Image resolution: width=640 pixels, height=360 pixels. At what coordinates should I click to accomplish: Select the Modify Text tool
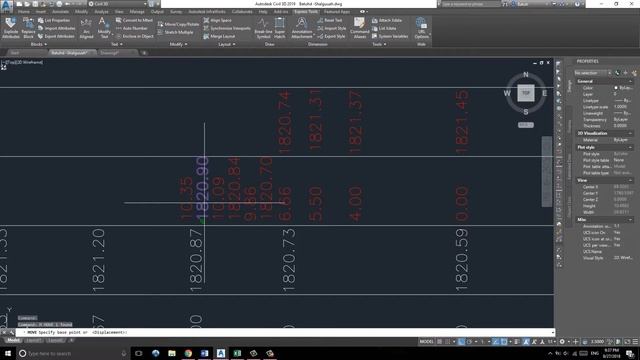click(x=104, y=28)
